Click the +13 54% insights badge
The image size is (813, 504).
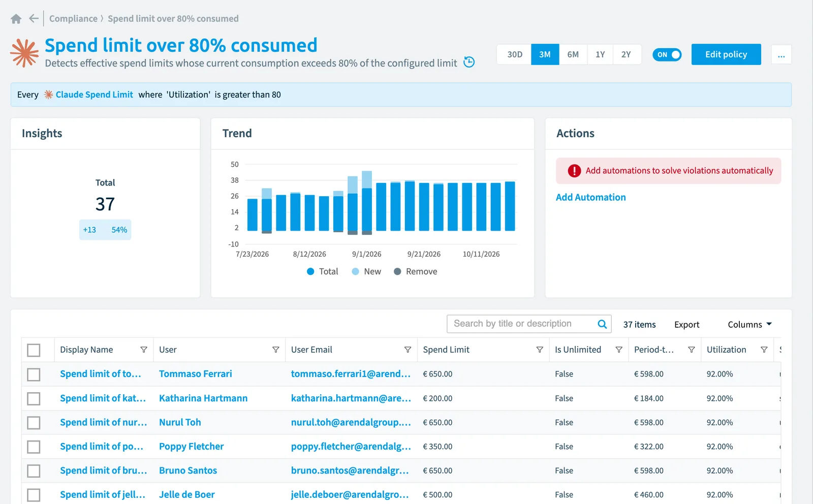tap(105, 230)
